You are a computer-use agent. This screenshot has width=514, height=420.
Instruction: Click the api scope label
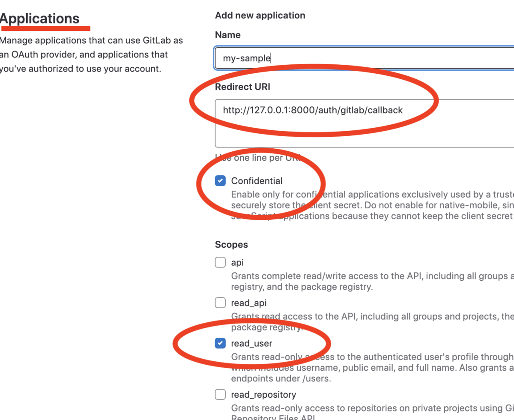click(x=237, y=262)
